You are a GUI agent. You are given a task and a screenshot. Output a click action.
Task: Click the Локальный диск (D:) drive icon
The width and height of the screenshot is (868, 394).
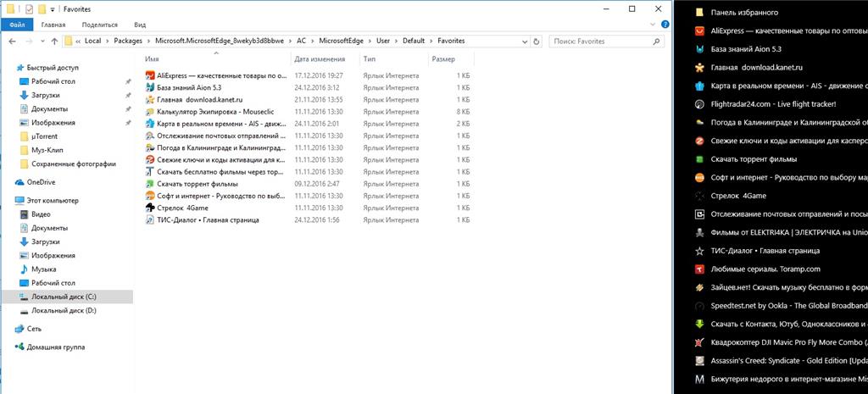coord(24,311)
